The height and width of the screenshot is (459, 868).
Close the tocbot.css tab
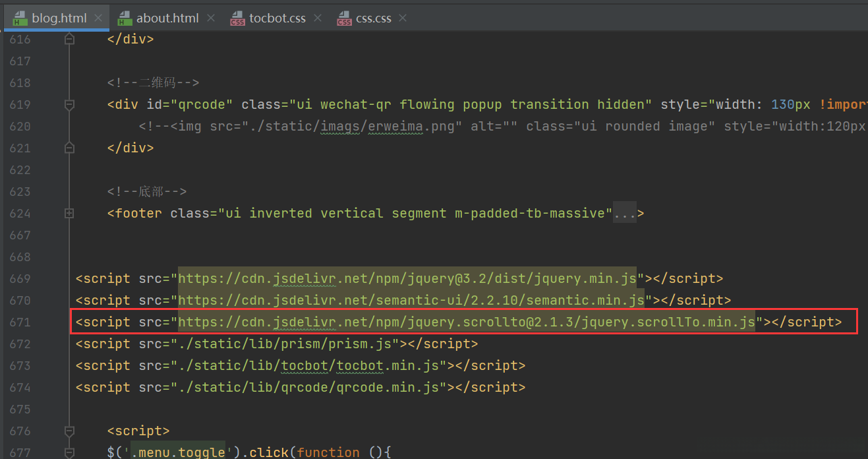point(318,18)
